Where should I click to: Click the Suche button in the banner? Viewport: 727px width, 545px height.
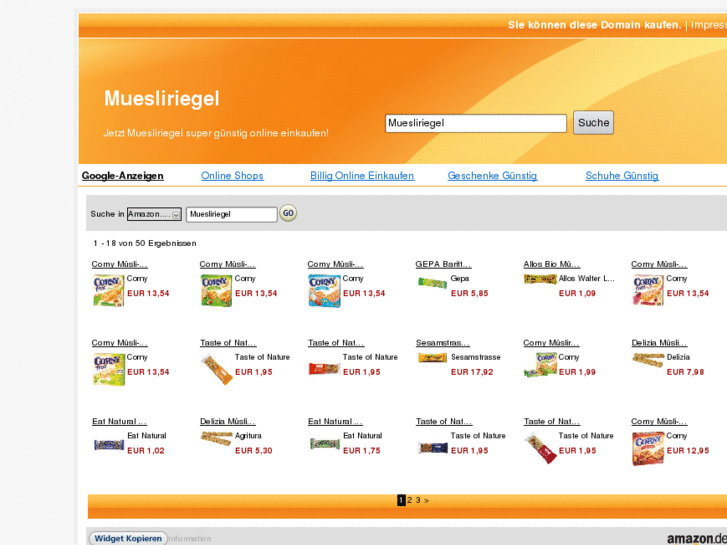pos(593,122)
